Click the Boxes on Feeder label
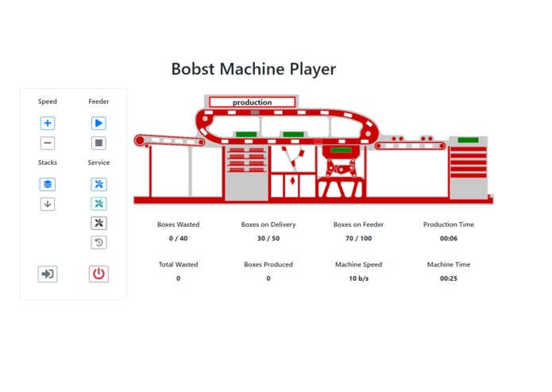The image size is (552, 392). point(358,225)
